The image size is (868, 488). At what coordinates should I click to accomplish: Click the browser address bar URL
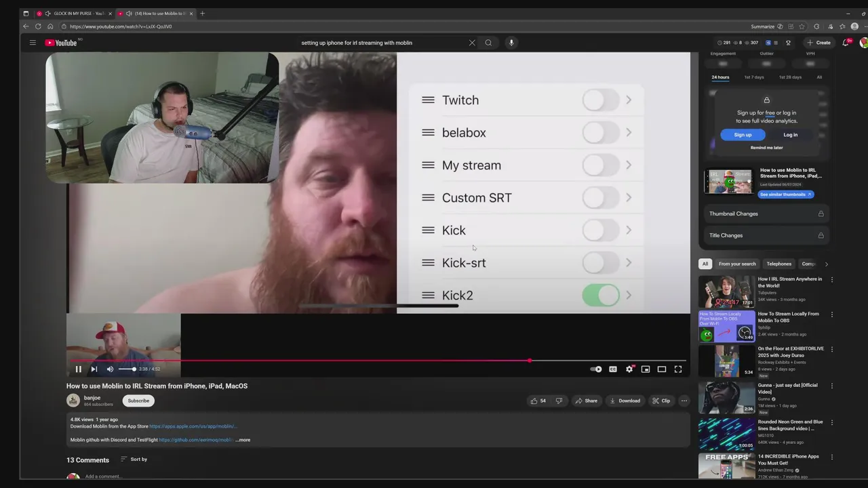tap(121, 26)
